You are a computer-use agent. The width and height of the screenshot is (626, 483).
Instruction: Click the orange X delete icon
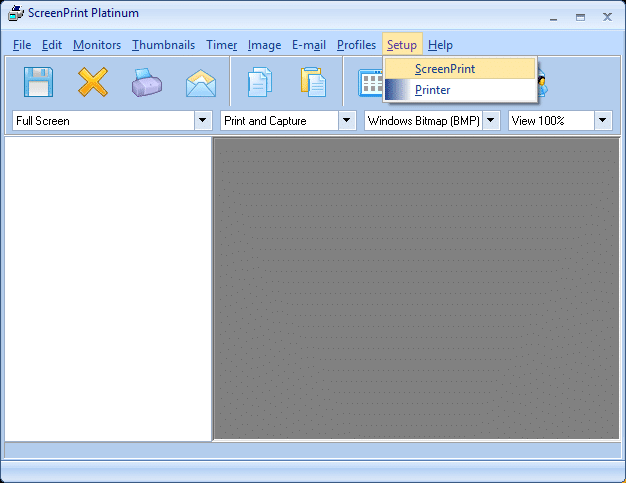click(x=93, y=81)
